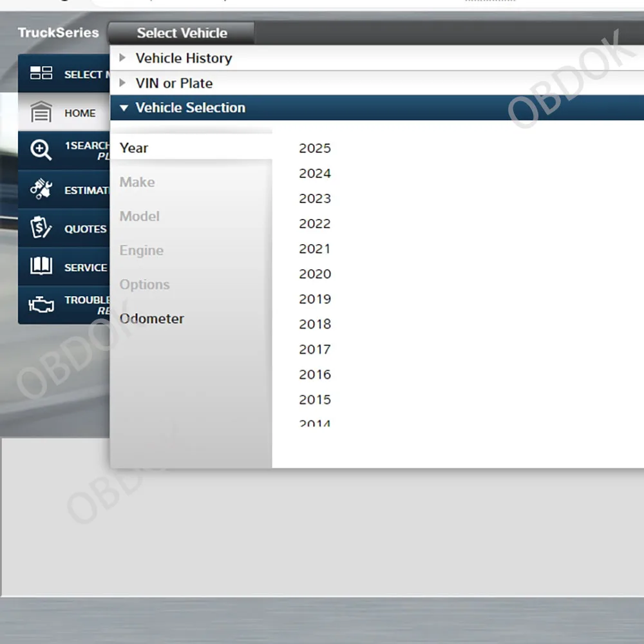Choose year 2025
Screen dimensions: 644x644
point(315,148)
